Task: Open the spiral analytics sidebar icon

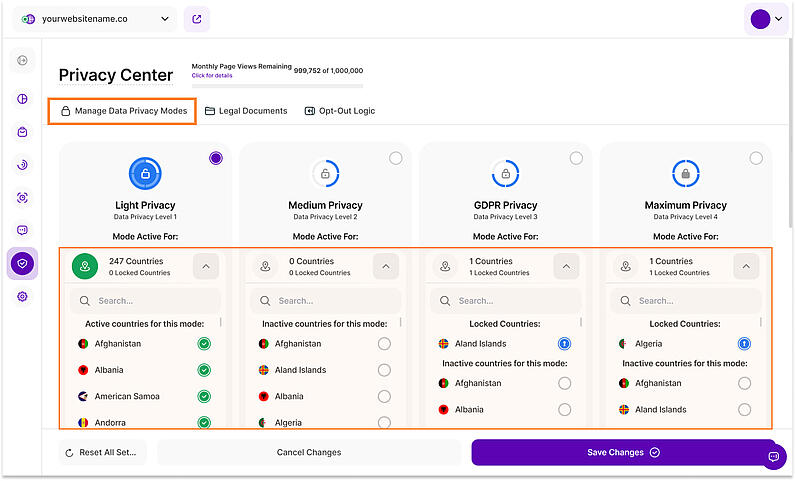Action: point(22,165)
